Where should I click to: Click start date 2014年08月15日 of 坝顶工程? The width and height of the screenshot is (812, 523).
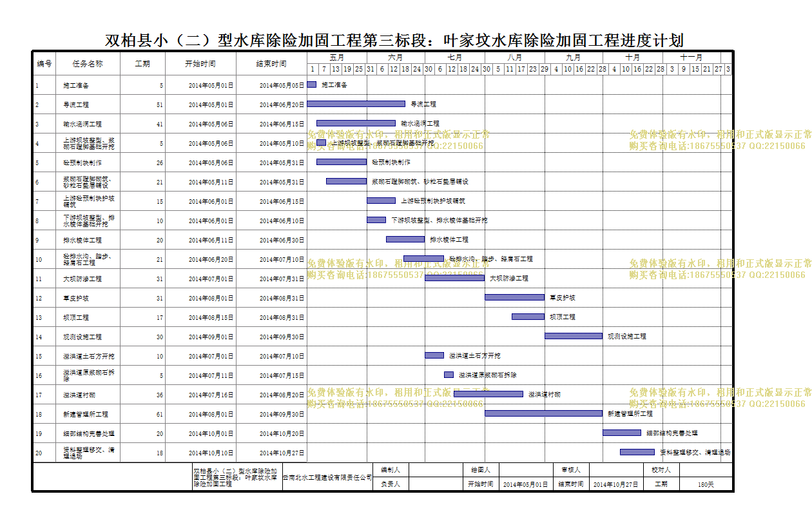tap(211, 317)
